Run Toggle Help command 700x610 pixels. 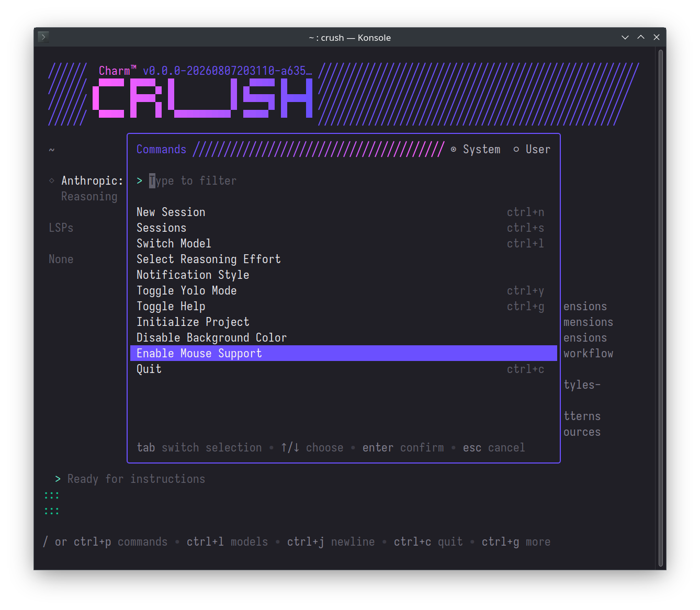[343, 307]
